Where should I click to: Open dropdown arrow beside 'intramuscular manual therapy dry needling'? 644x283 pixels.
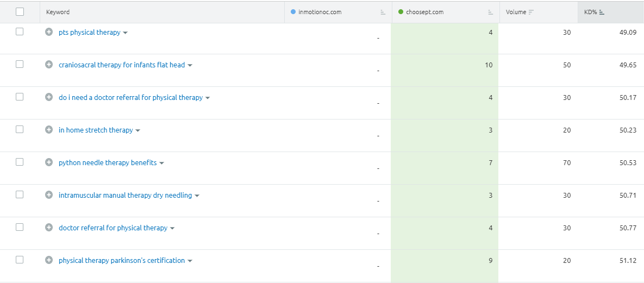pyautogui.click(x=197, y=196)
